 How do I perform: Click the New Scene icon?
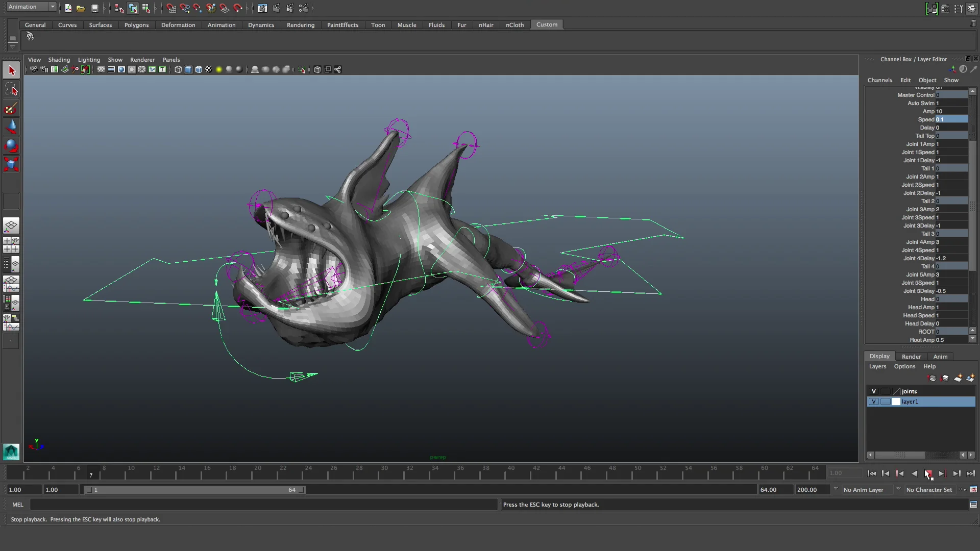click(68, 8)
